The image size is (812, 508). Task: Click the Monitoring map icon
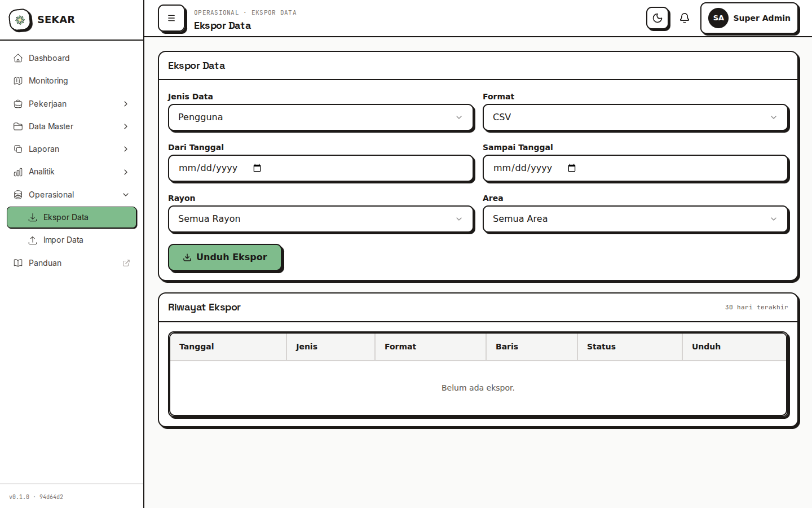18,81
